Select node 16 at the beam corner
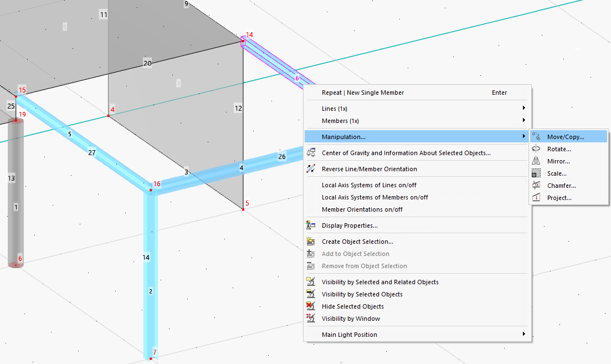The height and width of the screenshot is (364, 611). pos(151,190)
